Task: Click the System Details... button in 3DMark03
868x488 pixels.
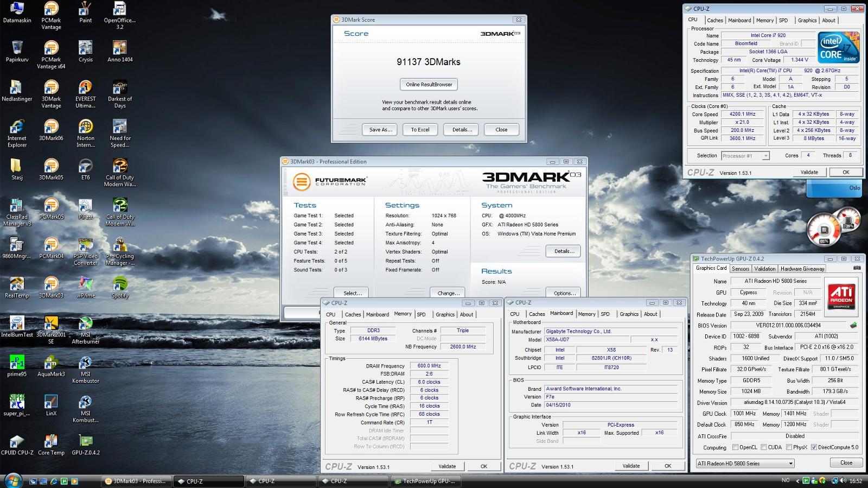Action: tap(564, 251)
